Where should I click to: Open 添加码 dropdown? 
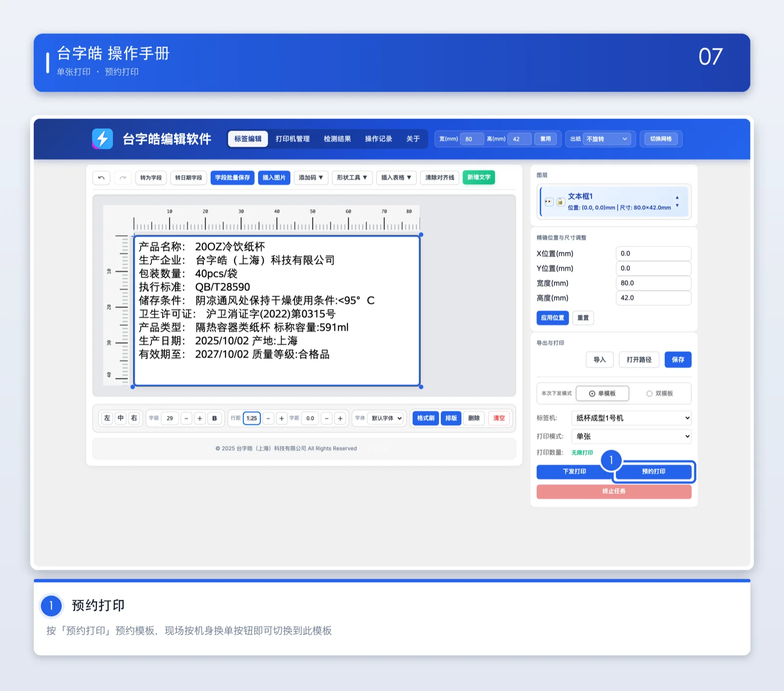311,177
